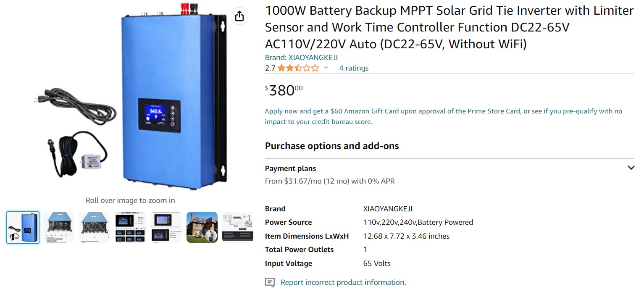This screenshot has width=644, height=292.
Task: View the 4 ratings link
Action: 354,68
